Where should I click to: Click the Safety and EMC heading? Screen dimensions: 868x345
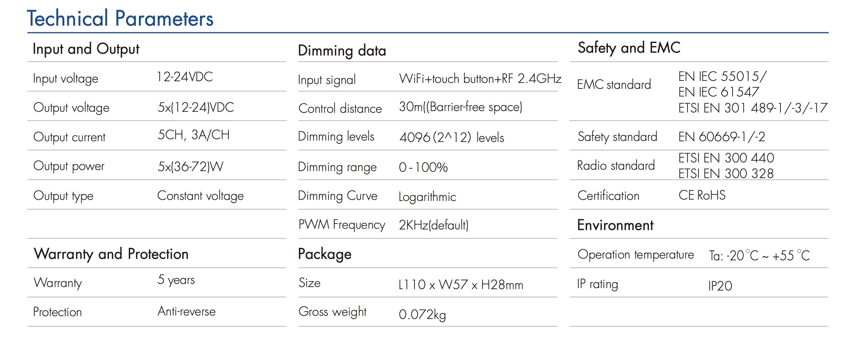coord(629,48)
